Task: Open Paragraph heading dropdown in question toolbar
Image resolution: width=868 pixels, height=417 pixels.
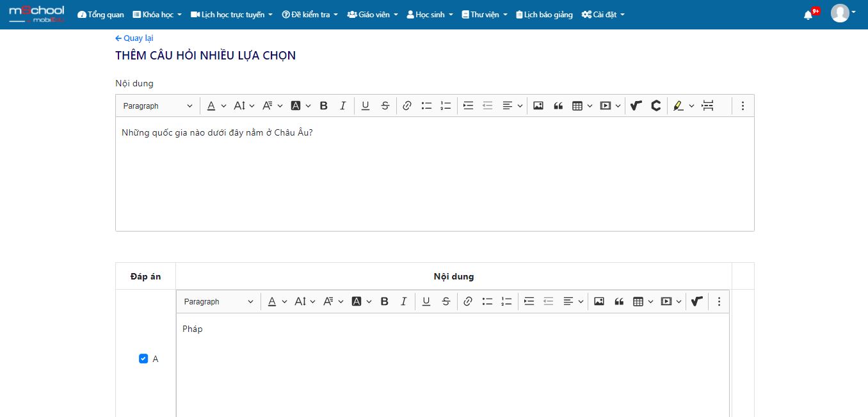Action: pos(157,106)
